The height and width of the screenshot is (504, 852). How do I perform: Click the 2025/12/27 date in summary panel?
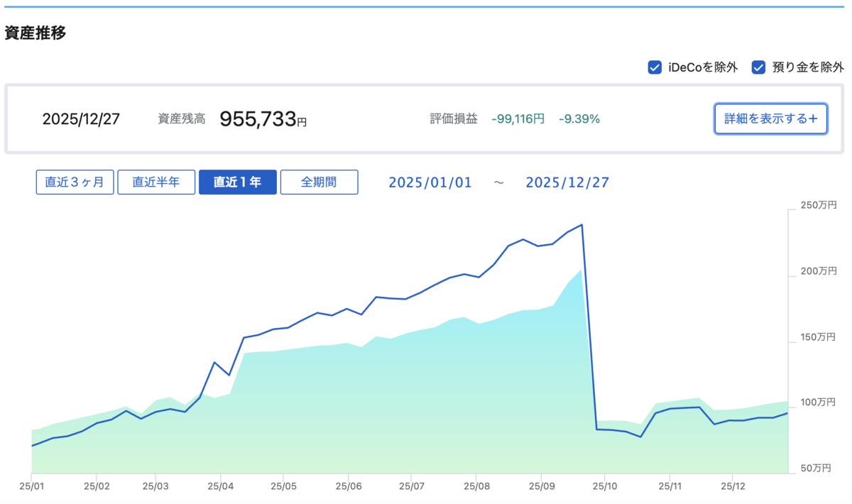pyautogui.click(x=81, y=119)
